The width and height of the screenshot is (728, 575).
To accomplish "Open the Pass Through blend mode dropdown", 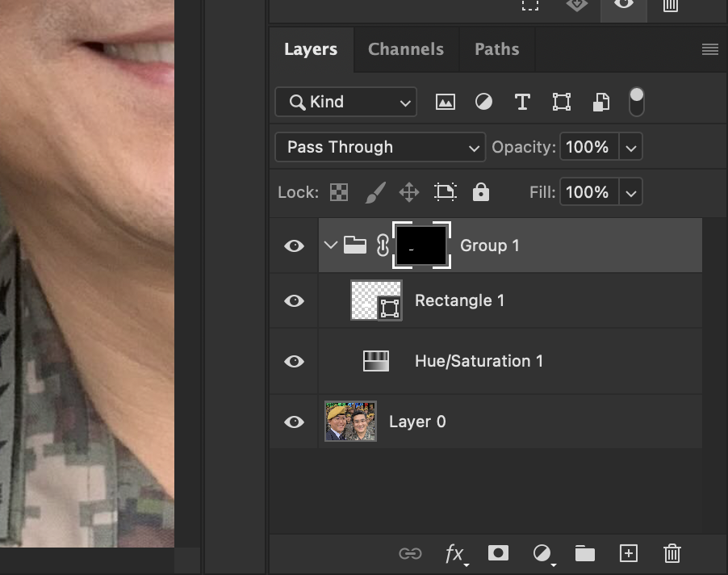I will (x=380, y=147).
